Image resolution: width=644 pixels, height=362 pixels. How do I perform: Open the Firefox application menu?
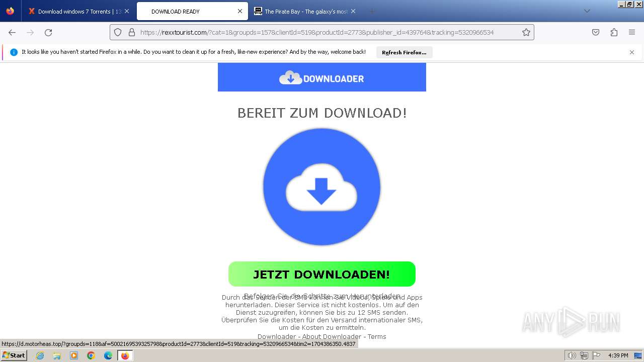point(632,32)
